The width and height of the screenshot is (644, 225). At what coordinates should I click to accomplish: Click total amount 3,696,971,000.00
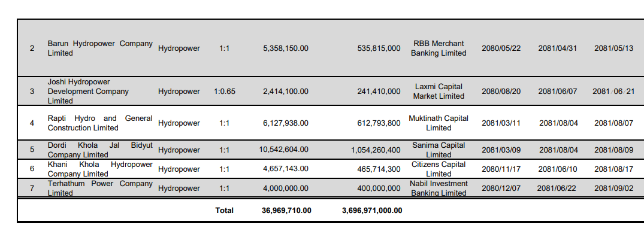point(372,210)
